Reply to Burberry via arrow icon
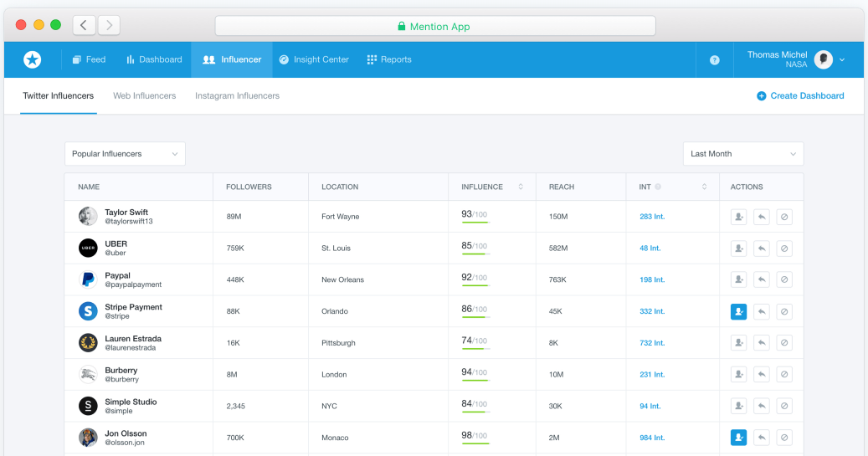Viewport: 868px width, 456px height. (x=762, y=375)
